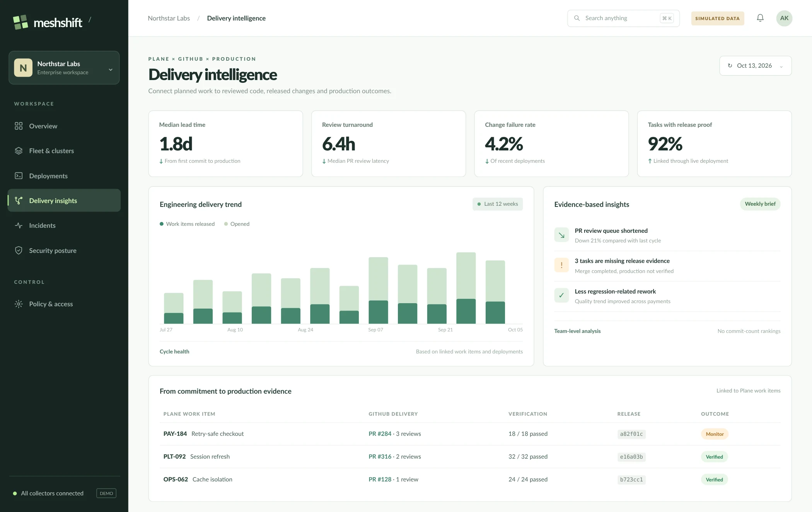Image resolution: width=812 pixels, height=512 pixels.
Task: Click the Northstar Labs breadcrumb link
Action: point(169,18)
